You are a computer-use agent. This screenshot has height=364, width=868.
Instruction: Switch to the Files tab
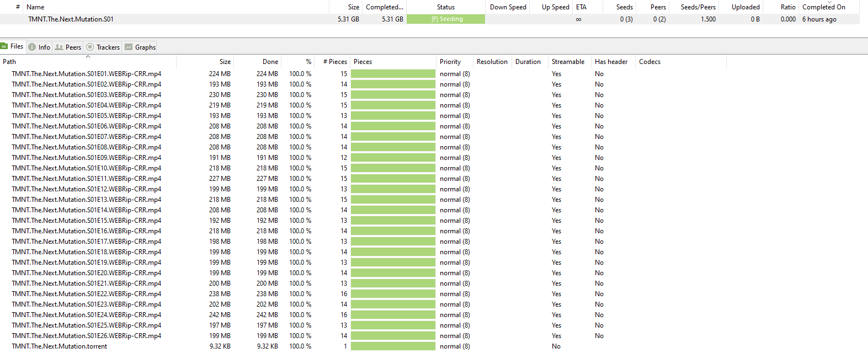(12, 46)
